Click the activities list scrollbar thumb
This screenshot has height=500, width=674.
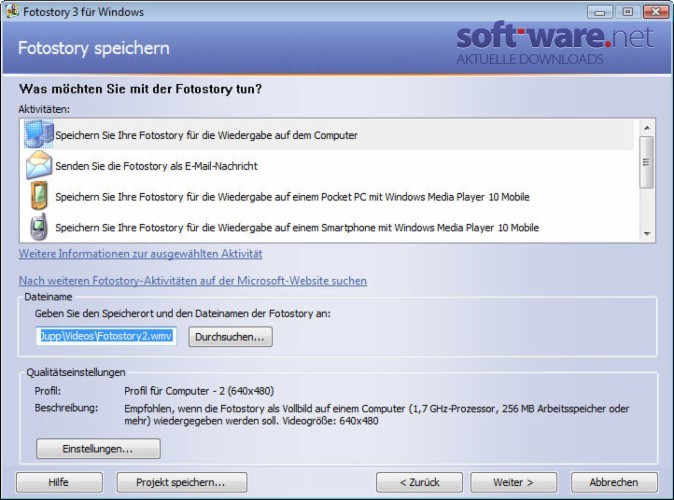coord(646,162)
